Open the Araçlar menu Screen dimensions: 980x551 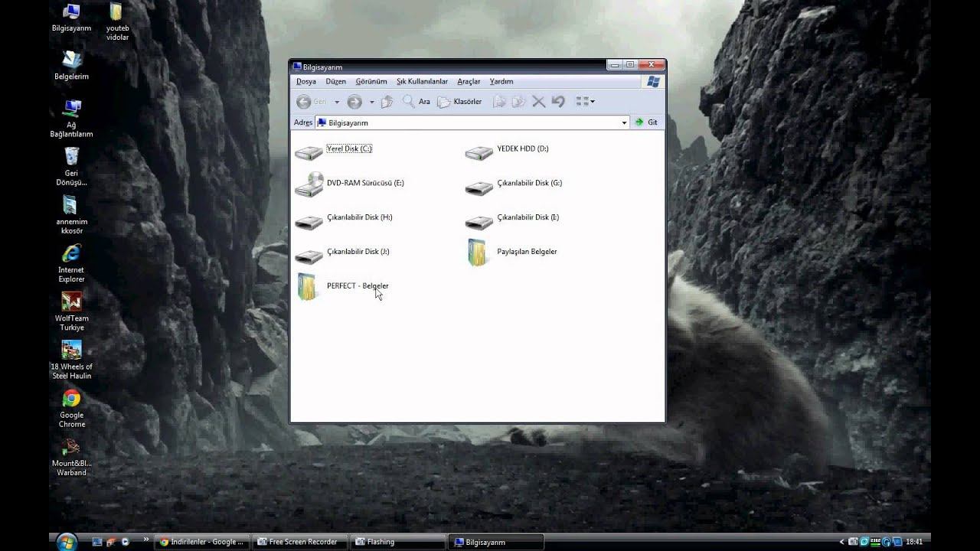tap(469, 81)
